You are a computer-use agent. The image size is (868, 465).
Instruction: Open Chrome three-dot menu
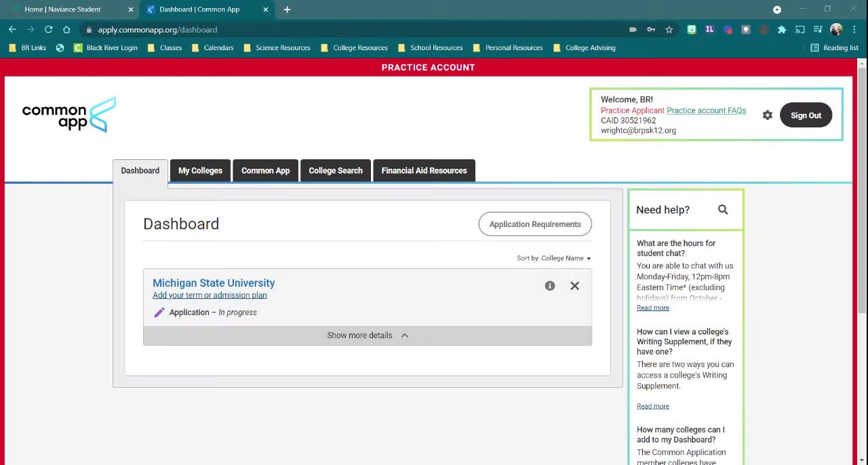854,30
